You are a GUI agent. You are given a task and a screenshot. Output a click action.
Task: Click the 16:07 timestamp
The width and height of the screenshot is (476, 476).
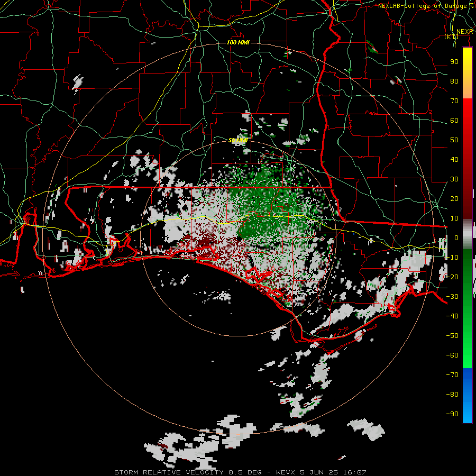pyautogui.click(x=354, y=472)
